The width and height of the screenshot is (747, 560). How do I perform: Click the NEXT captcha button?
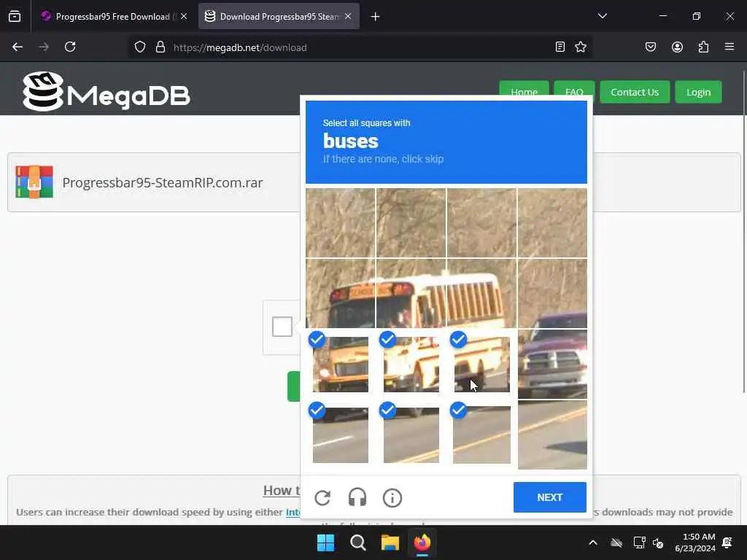tap(550, 497)
